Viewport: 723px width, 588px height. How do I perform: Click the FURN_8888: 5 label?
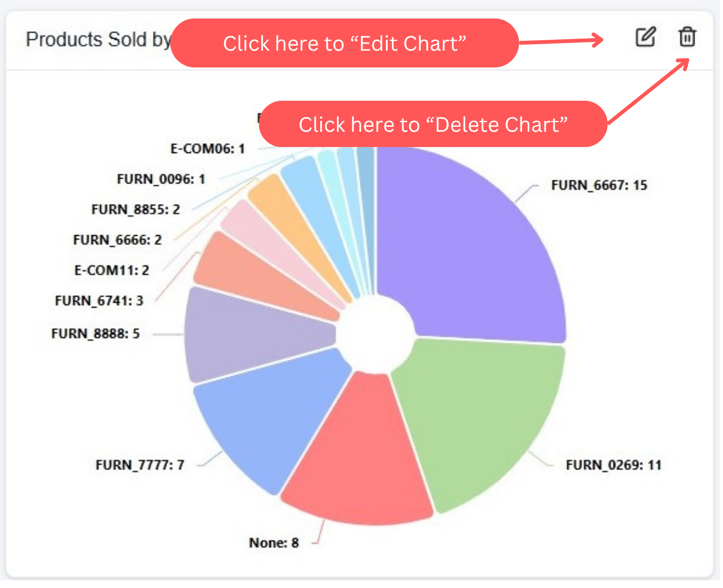pos(96,335)
